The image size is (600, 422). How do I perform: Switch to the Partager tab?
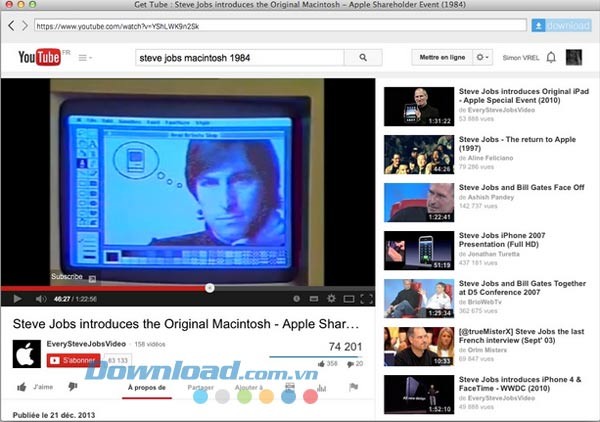201,388
